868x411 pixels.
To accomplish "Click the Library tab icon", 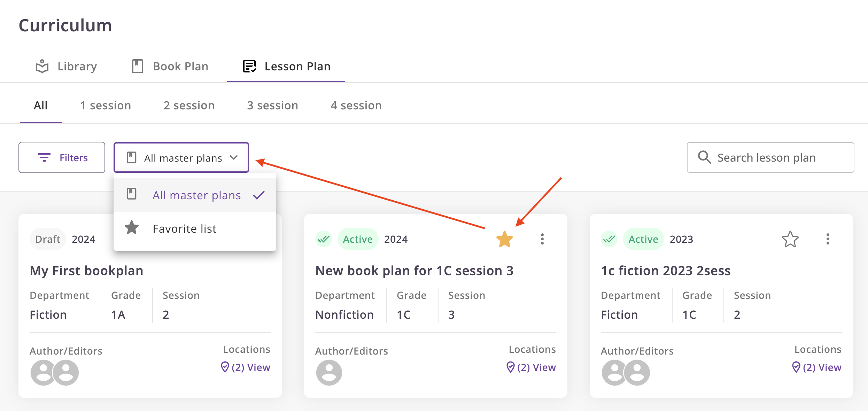I will point(42,66).
